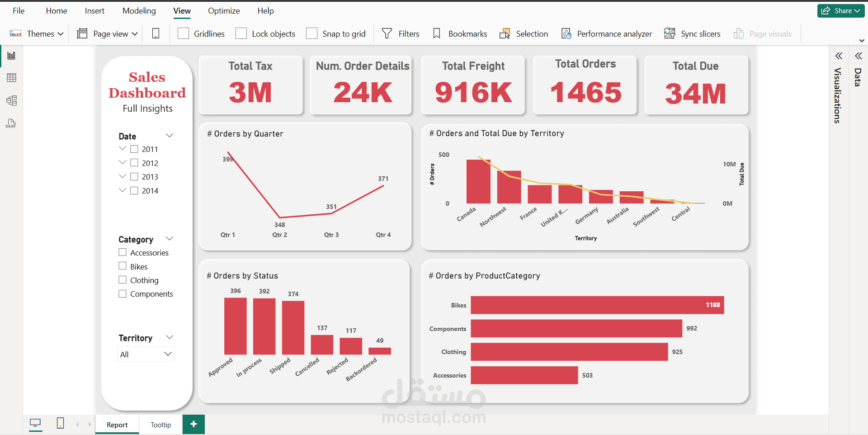The width and height of the screenshot is (868, 435).
Task: Enable the Lock objects checkbox
Action: click(x=241, y=33)
